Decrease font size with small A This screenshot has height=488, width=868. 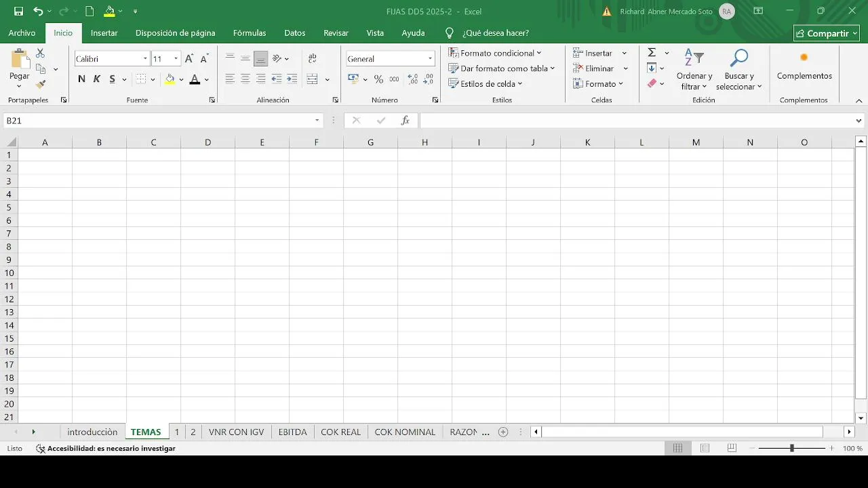click(203, 59)
